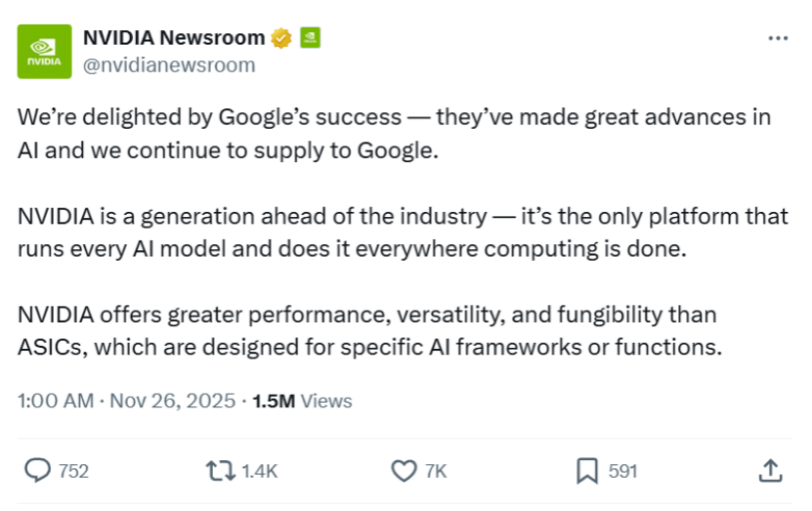The height and width of the screenshot is (511, 812).
Task: Click the small green NVIDIA affiliate badge
Action: (x=310, y=38)
